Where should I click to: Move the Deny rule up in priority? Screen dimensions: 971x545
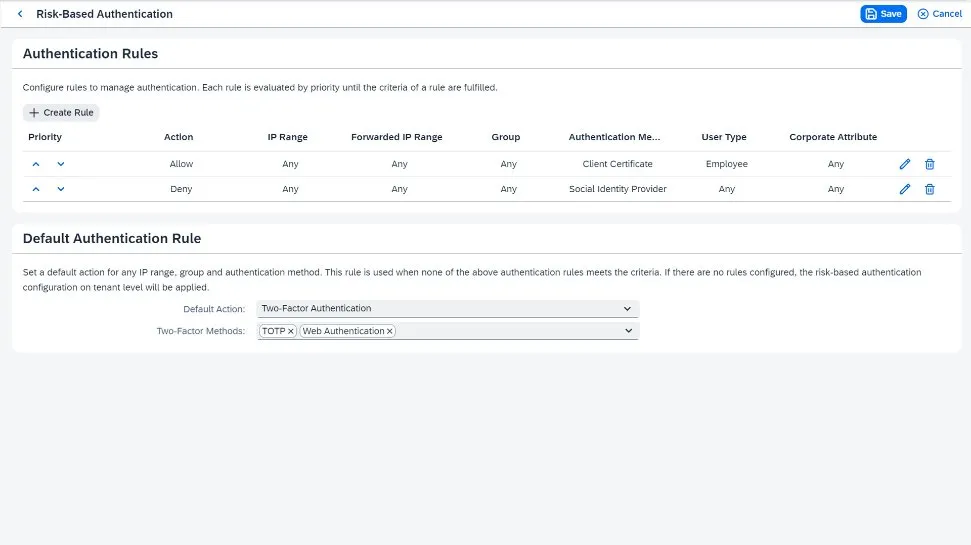[x=36, y=189]
